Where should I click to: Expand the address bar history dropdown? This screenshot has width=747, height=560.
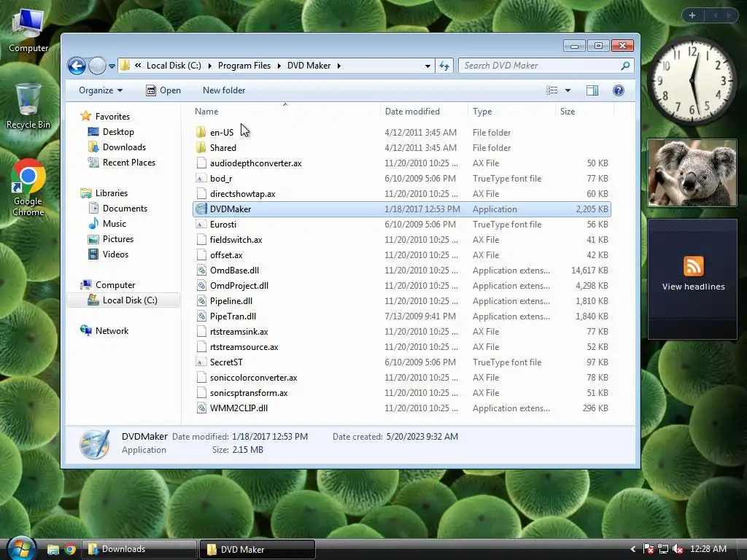coord(427,66)
